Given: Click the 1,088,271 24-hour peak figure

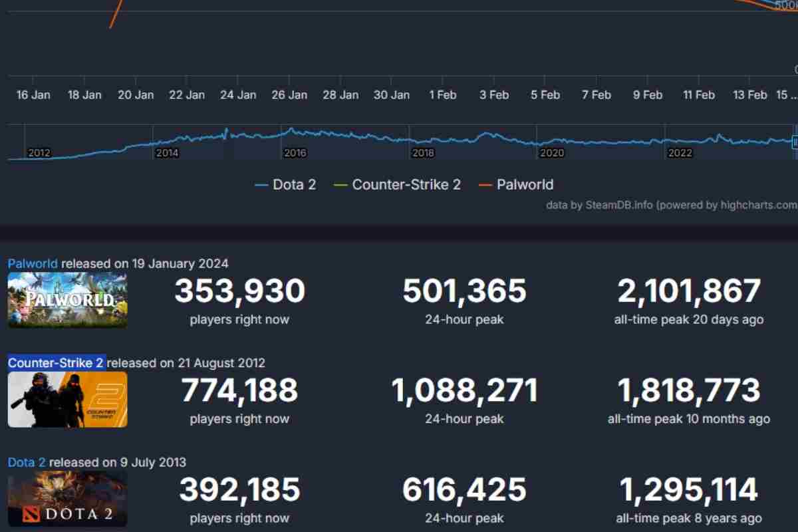Looking at the screenshot, I should click(x=464, y=390).
